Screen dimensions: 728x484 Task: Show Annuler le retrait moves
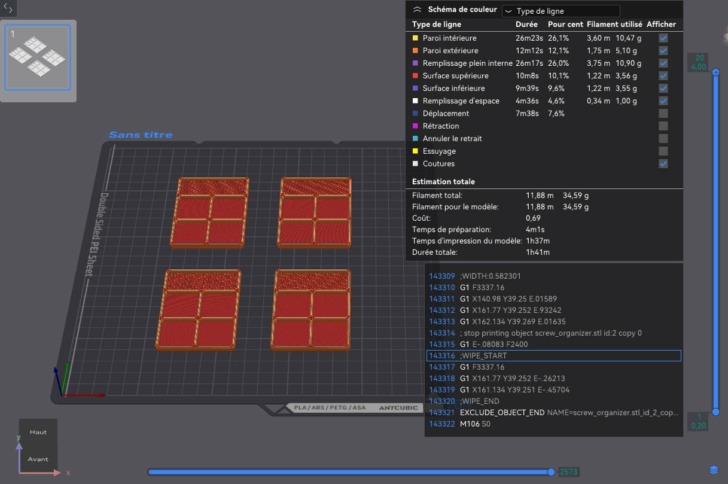663,138
